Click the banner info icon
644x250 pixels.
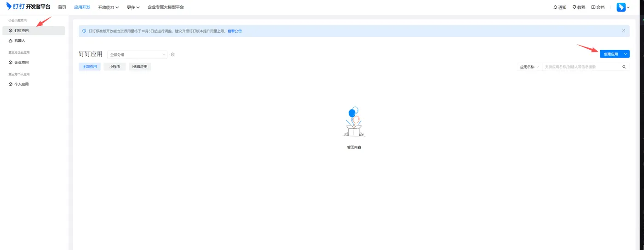pyautogui.click(x=84, y=31)
